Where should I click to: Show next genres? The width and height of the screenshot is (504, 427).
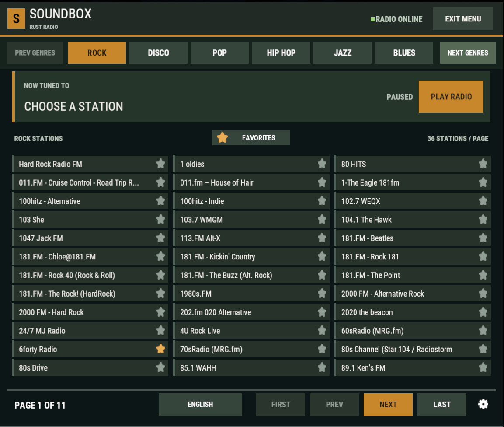pyautogui.click(x=468, y=53)
